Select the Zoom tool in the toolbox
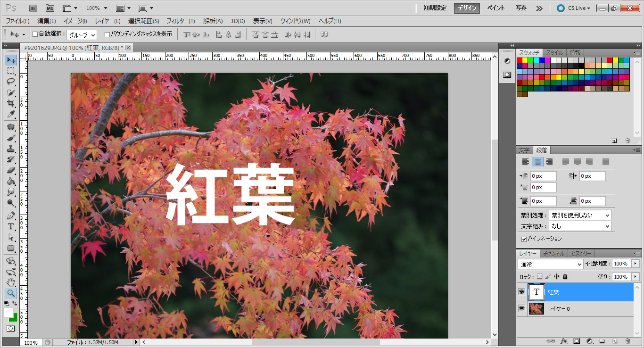 coord(11,293)
